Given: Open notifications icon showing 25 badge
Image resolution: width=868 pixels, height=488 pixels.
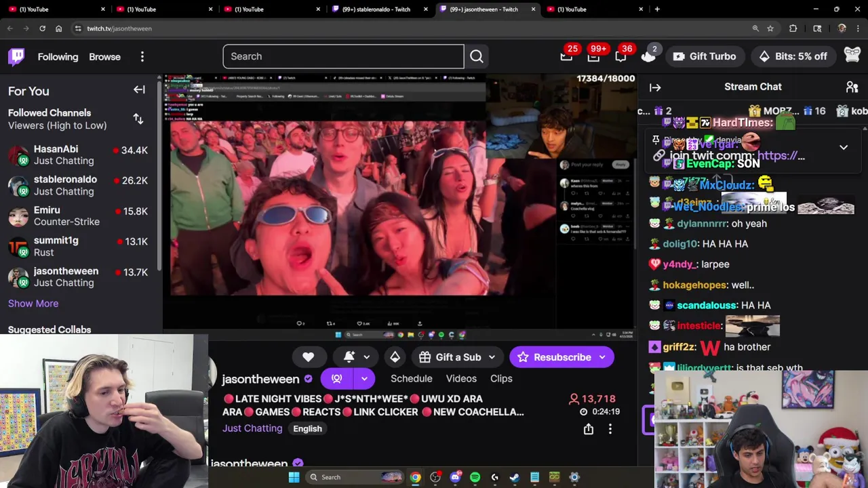Looking at the screenshot, I should pyautogui.click(x=566, y=57).
